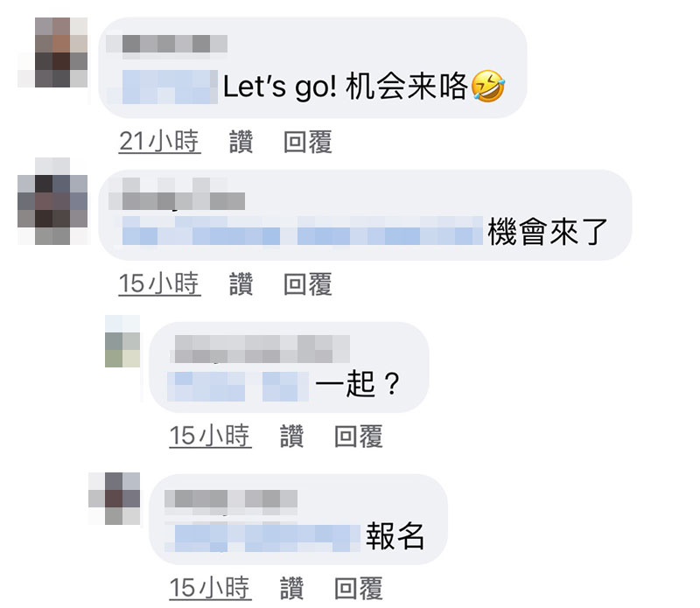Viewport: 700px width, 608px height.
Task: Click 讚 under the Let's go comment
Action: coord(241,142)
